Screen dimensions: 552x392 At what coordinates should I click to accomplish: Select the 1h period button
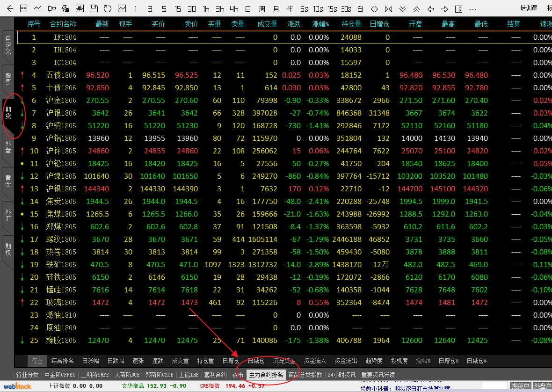(206, 8)
